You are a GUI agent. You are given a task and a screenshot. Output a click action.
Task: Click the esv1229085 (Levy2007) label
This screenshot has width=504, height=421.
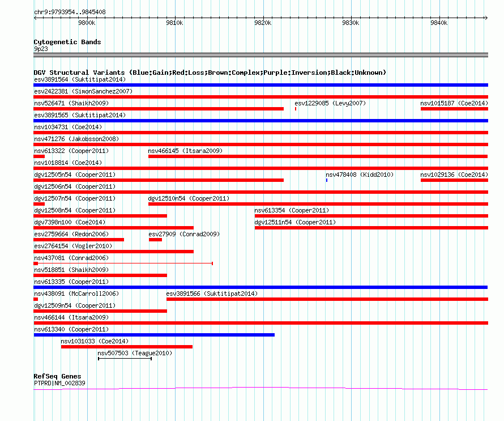tap(330, 103)
